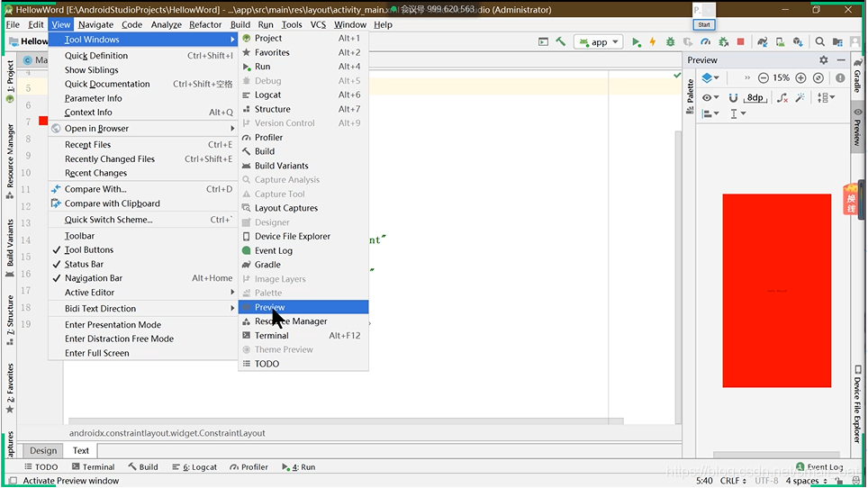868x488 pixels.
Task: Open Device File Explorer side tab
Action: (857, 404)
